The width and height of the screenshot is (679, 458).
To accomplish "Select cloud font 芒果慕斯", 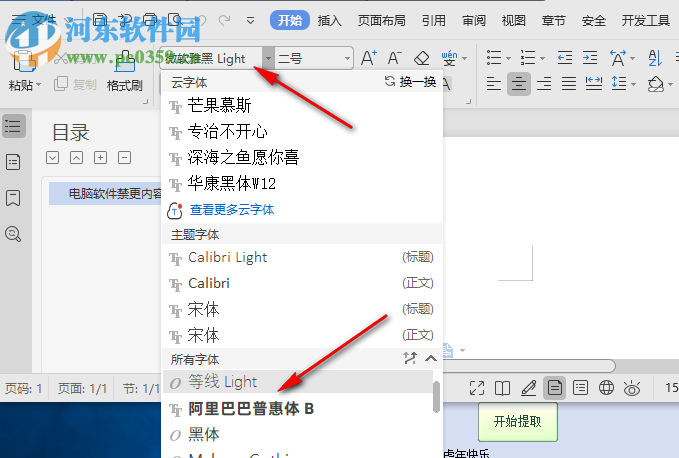I will pyautogui.click(x=302, y=106).
